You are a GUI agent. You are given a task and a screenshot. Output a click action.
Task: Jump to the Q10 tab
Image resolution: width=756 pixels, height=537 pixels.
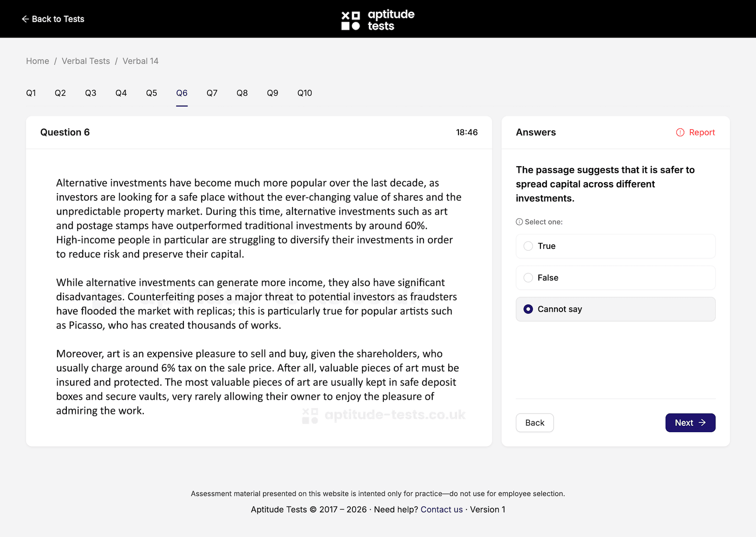coord(305,93)
